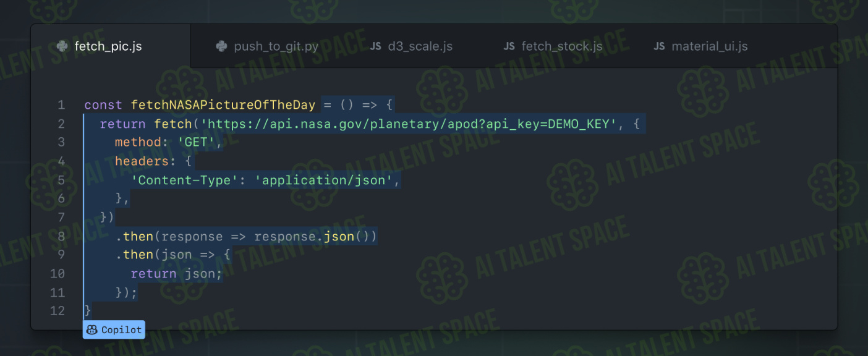Screen dimensions: 868x356
Task: Select line number 10 in the gutter
Action: pyautogui.click(x=57, y=273)
